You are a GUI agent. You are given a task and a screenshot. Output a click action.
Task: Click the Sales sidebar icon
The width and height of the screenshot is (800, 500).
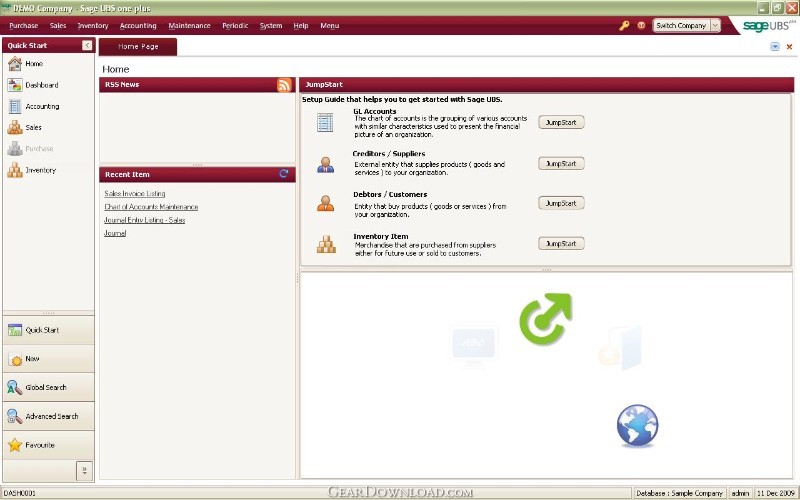click(x=15, y=128)
